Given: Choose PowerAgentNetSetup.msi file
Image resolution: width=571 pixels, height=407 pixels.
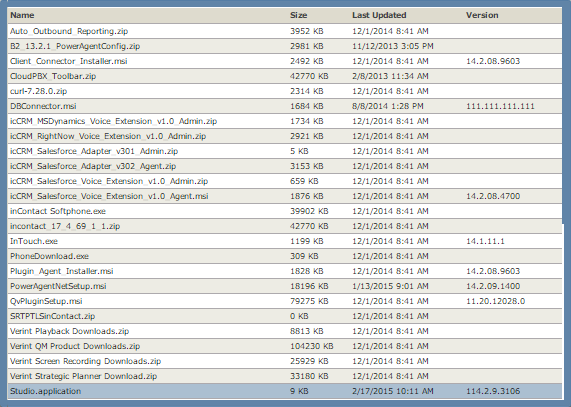Looking at the screenshot, I should (x=58, y=286).
